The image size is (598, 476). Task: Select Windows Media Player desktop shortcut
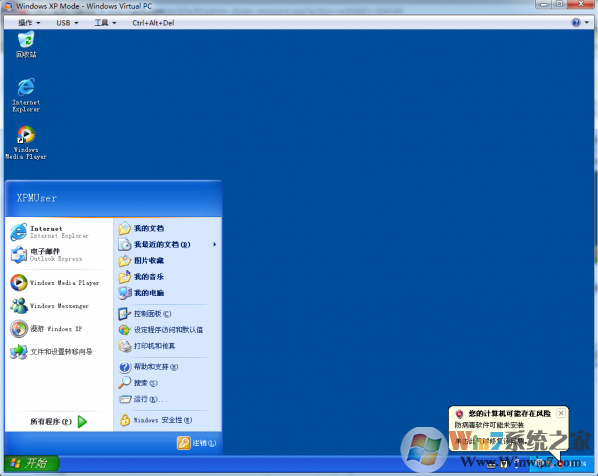[26, 143]
